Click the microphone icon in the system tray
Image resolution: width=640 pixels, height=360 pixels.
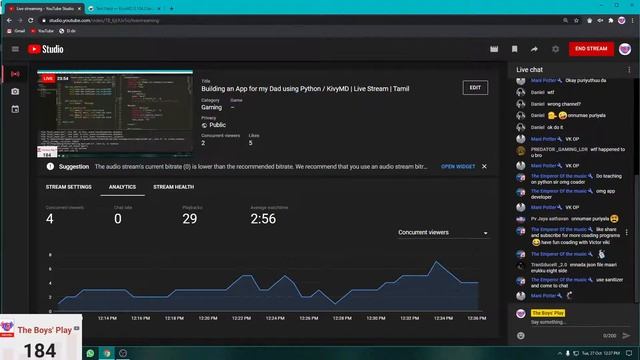click(567, 353)
